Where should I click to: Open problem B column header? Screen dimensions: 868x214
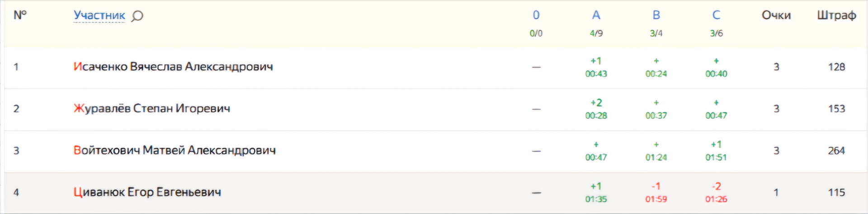[x=656, y=15]
